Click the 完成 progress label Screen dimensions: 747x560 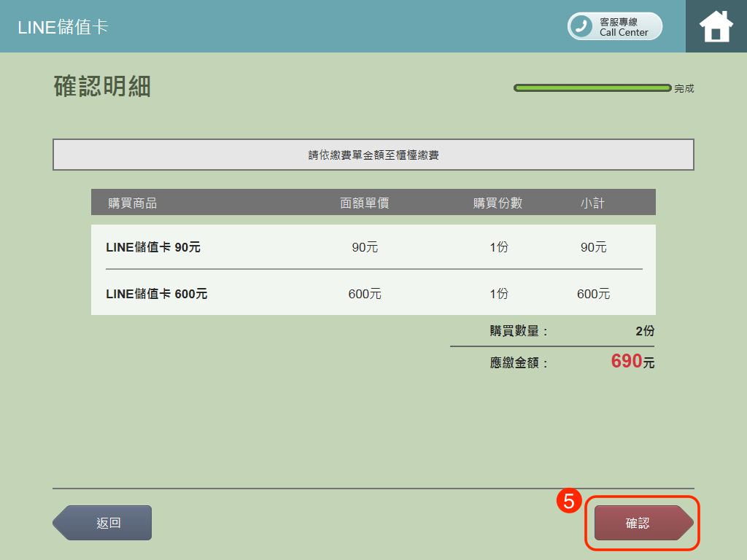point(684,88)
